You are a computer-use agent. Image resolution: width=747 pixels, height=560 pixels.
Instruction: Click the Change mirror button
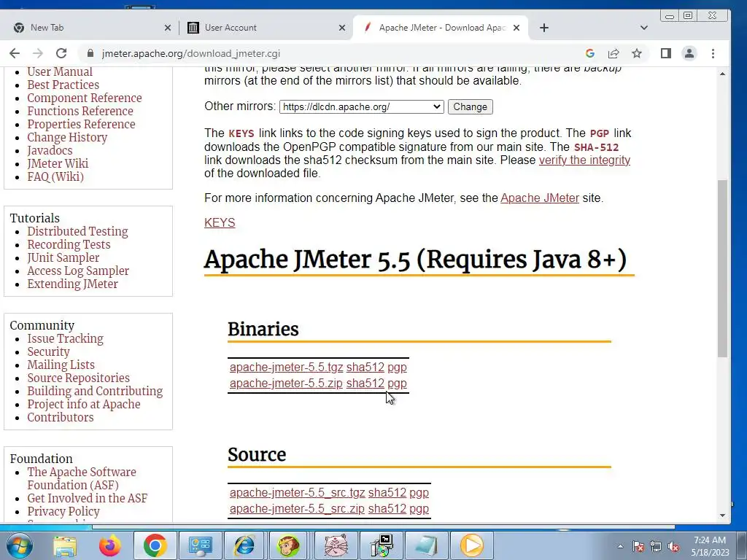tap(471, 106)
